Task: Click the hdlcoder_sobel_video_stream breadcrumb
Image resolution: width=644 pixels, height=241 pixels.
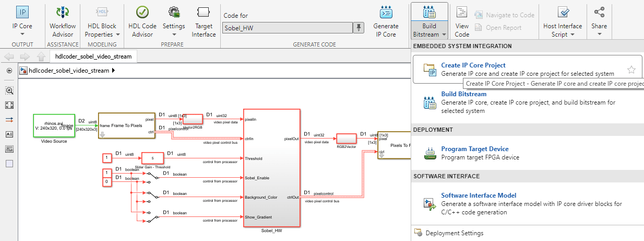Action: coord(69,71)
